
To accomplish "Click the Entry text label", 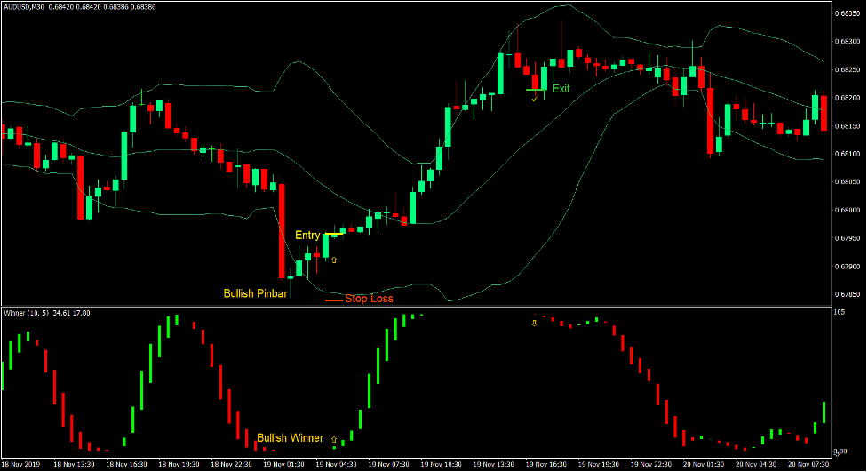I will click(307, 235).
